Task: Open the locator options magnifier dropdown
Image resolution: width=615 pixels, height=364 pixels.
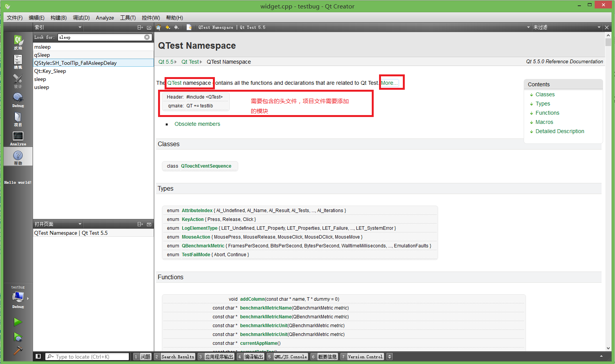Action: pyautogui.click(x=50, y=356)
